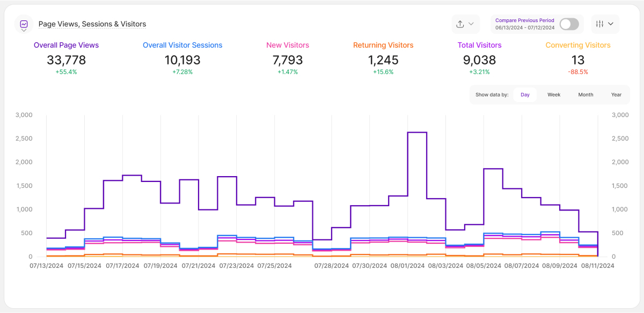The image size is (644, 313).
Task: Click the chart widget icon beside the title
Action: point(24,24)
